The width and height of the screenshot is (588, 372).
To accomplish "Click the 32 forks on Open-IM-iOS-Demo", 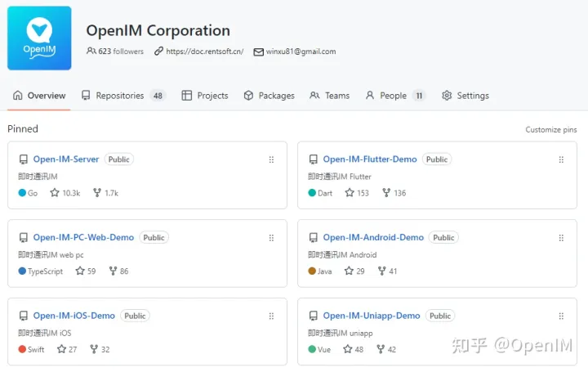I will [x=100, y=349].
